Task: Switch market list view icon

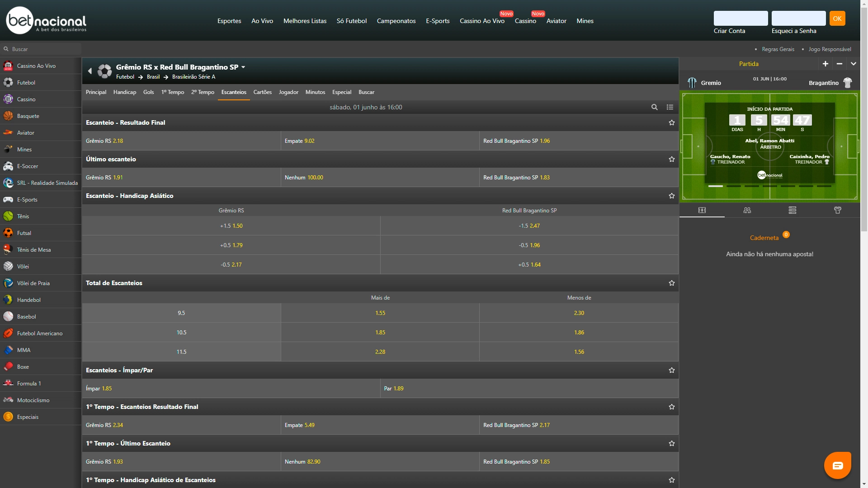Action: tap(670, 107)
